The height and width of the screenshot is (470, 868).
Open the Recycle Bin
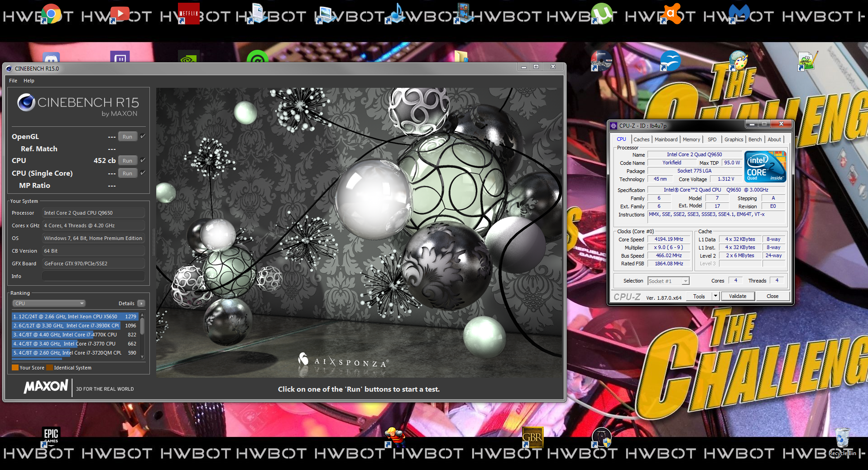tap(842, 441)
